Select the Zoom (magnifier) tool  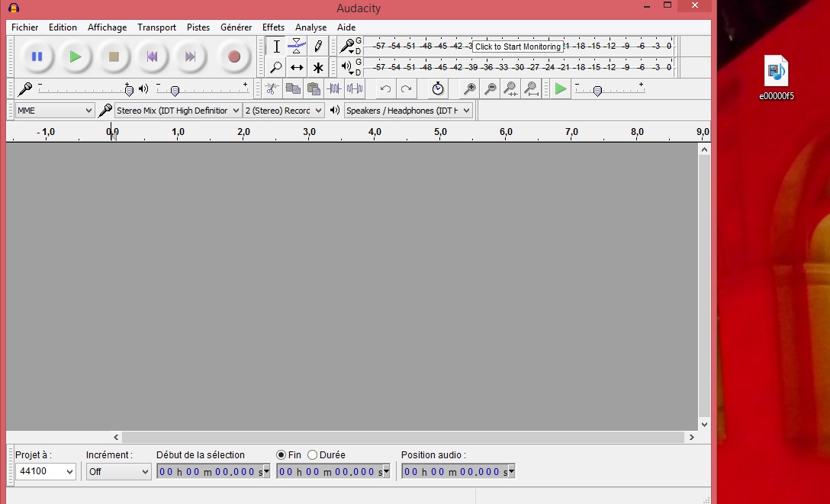pyautogui.click(x=276, y=67)
